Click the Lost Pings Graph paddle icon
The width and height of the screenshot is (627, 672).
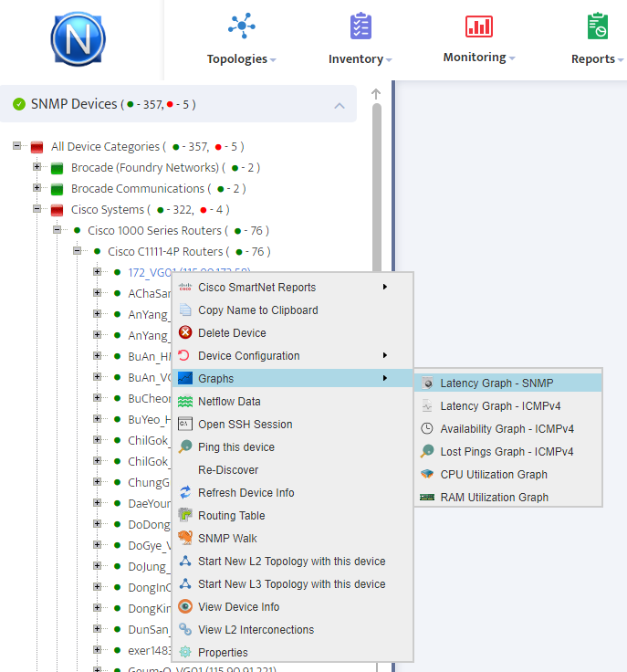[427, 451]
